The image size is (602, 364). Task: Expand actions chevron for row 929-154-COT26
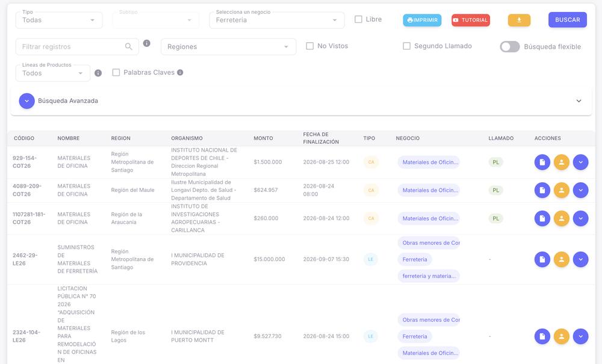[580, 162]
